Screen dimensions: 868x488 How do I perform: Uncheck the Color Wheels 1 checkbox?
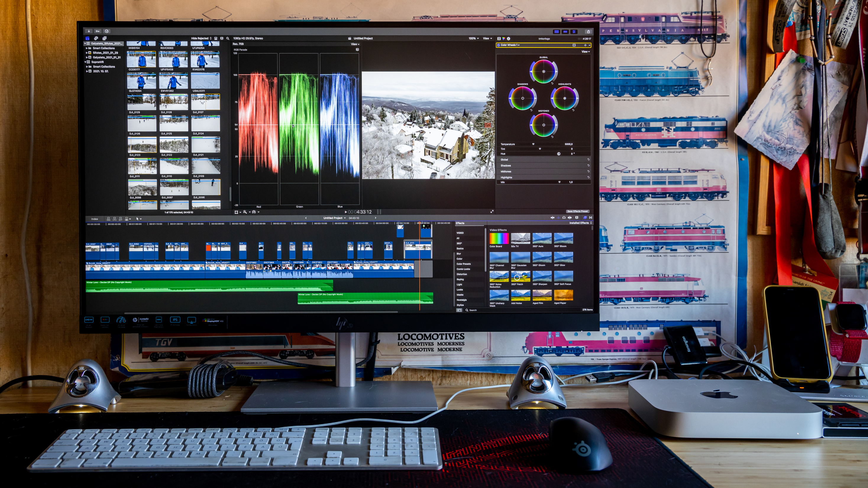click(499, 45)
